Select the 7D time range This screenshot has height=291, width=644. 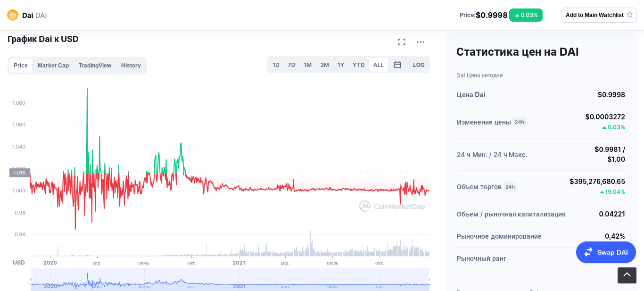click(292, 65)
